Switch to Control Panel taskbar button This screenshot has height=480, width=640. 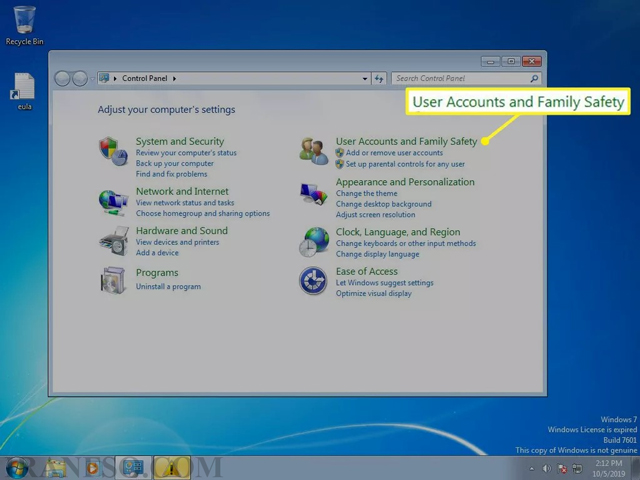(x=133, y=468)
